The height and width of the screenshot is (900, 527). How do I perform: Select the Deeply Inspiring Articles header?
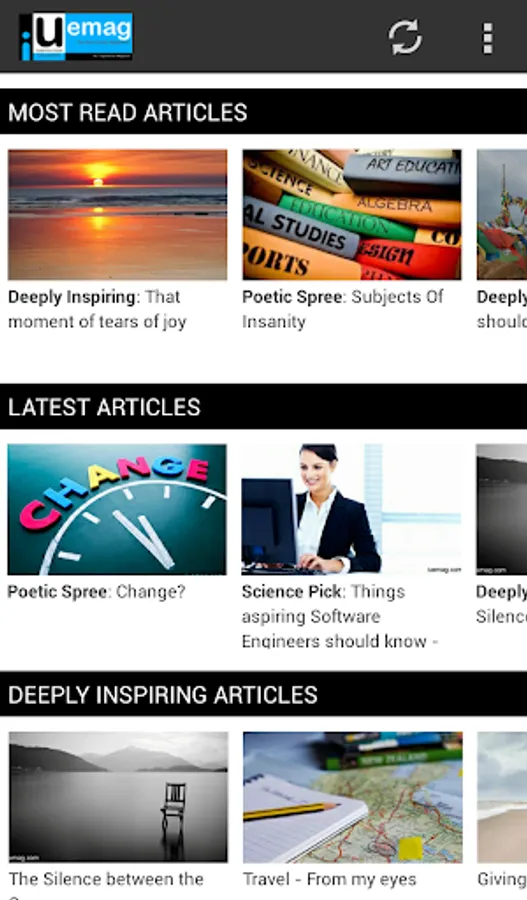click(x=264, y=695)
